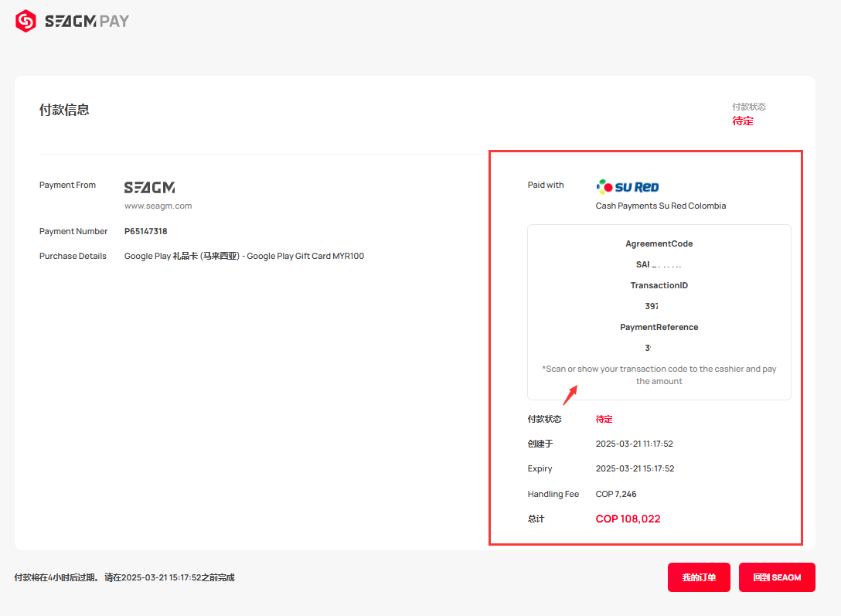
Task: Click the partially hidden agreement code value
Action: tap(659, 264)
